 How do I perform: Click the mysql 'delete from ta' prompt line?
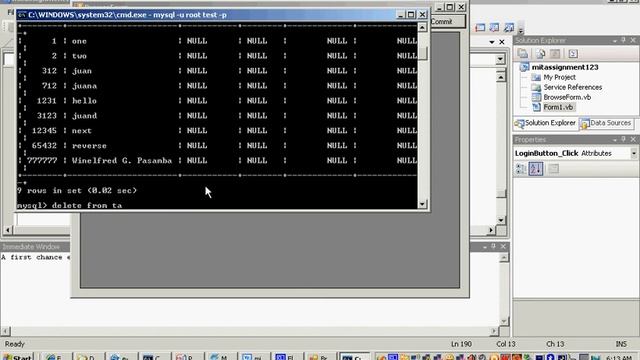click(69, 205)
